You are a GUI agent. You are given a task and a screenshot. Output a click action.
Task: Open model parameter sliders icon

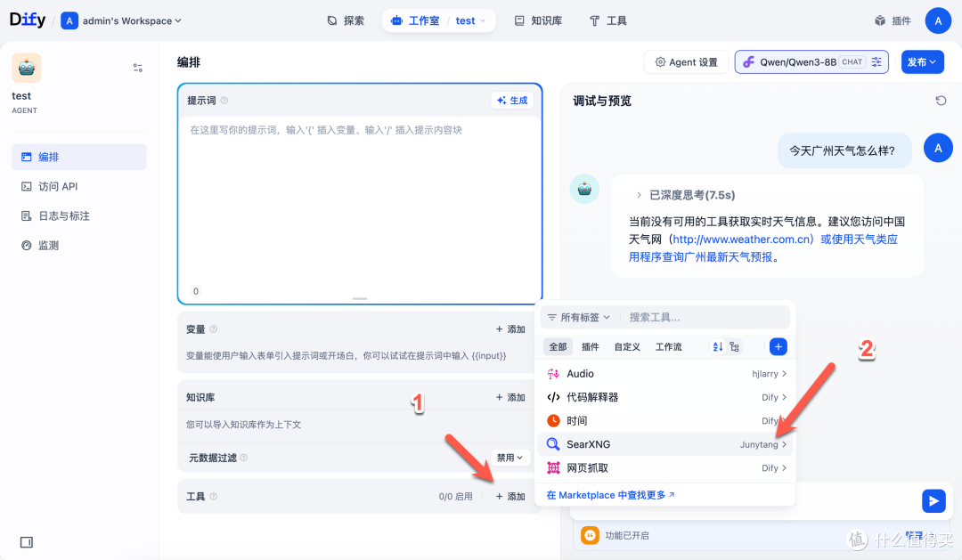[876, 62]
